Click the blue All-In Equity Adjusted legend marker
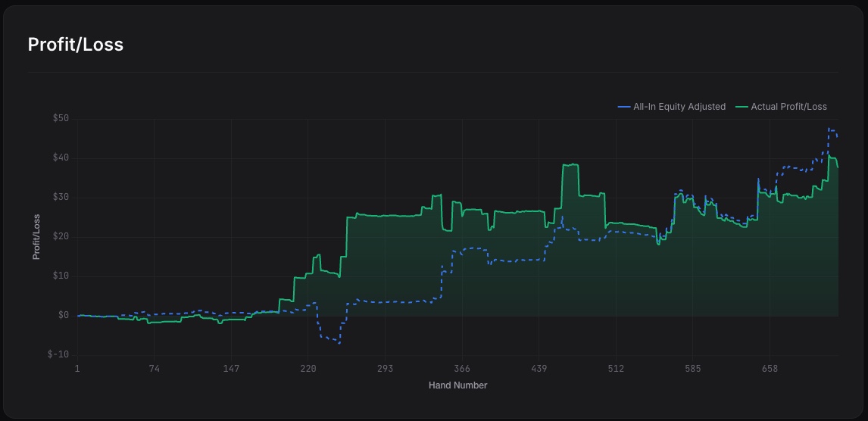The image size is (868, 421). tap(624, 107)
